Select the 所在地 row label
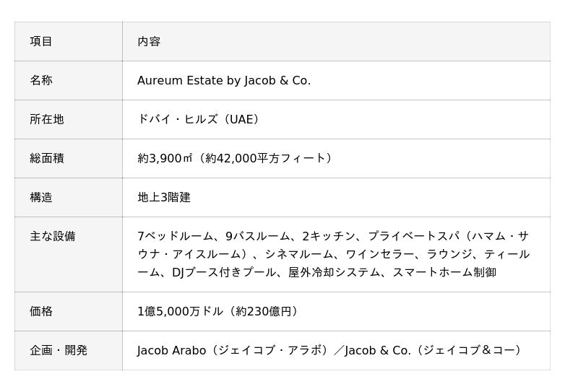The height and width of the screenshot is (392, 578). [47, 119]
